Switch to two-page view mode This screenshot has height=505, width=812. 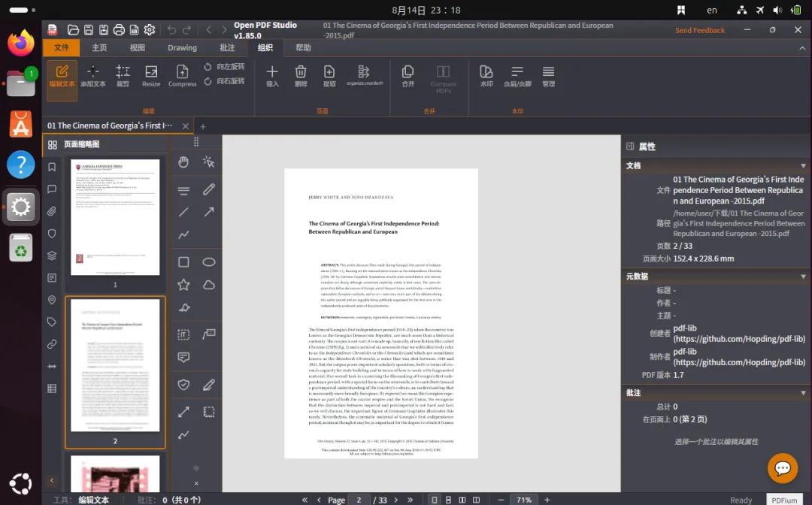[462, 500]
